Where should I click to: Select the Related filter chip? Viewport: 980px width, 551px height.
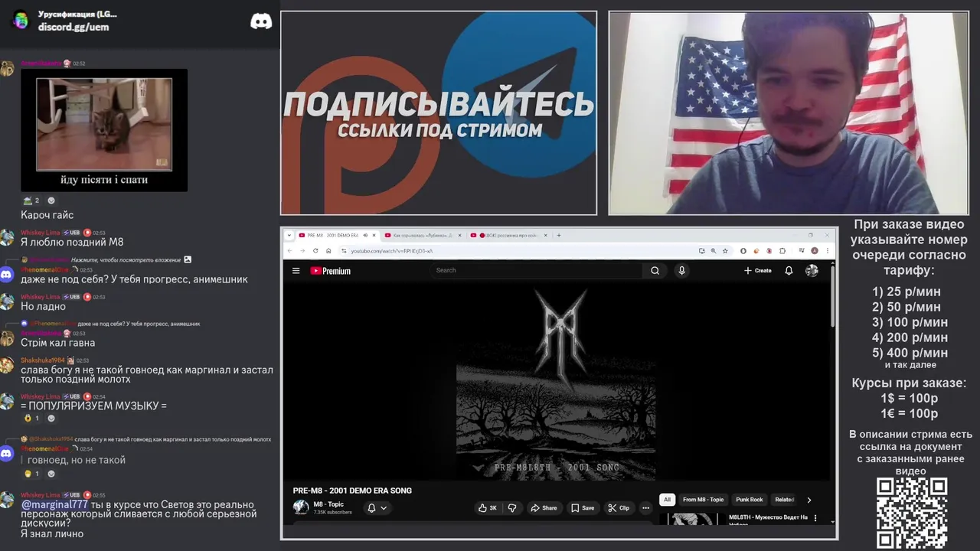784,500
